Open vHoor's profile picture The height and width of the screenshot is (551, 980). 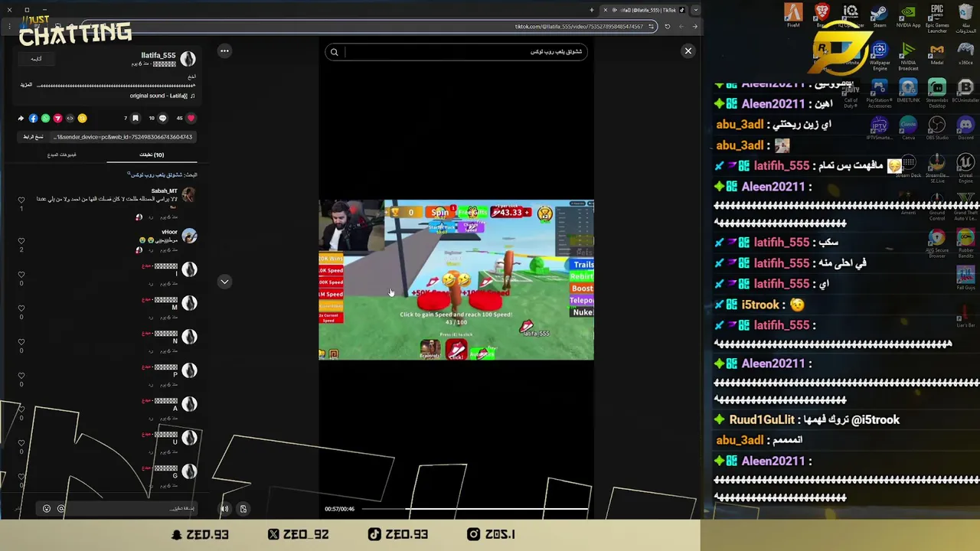point(189,236)
